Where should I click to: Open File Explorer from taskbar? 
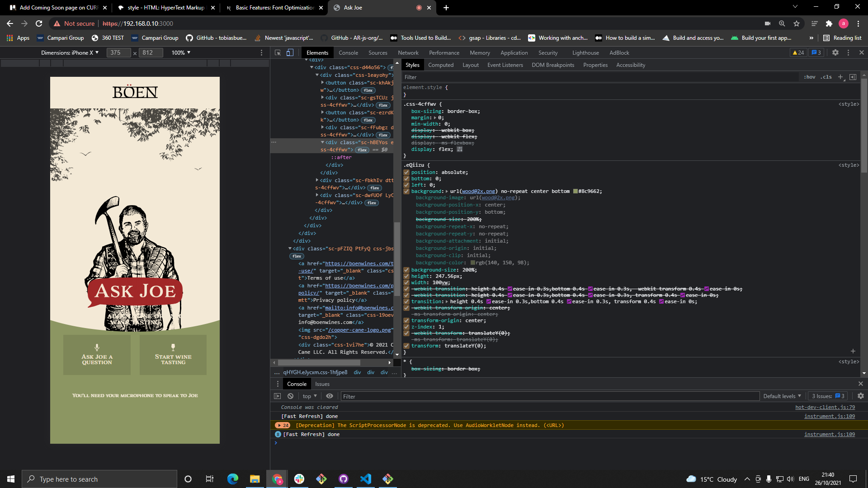pyautogui.click(x=255, y=479)
